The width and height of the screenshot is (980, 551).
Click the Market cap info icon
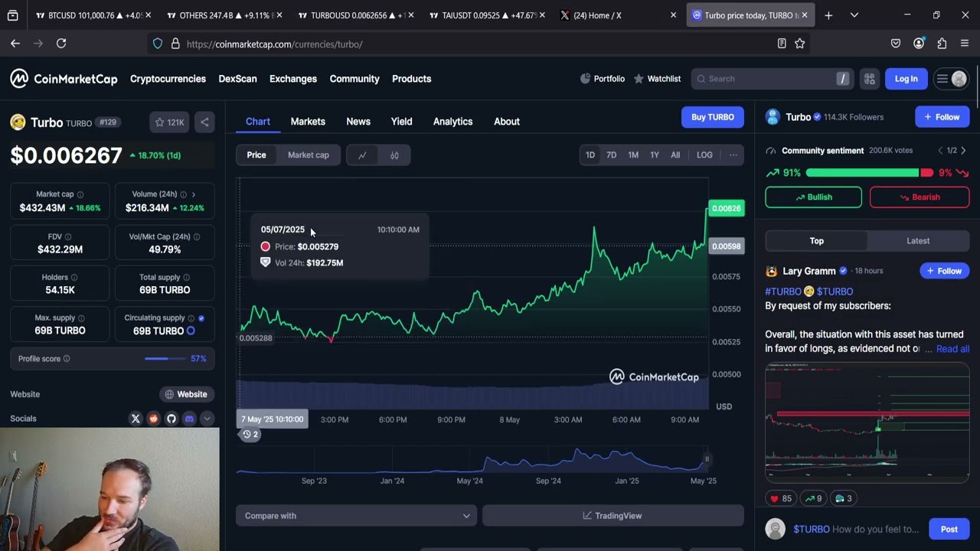(x=80, y=194)
